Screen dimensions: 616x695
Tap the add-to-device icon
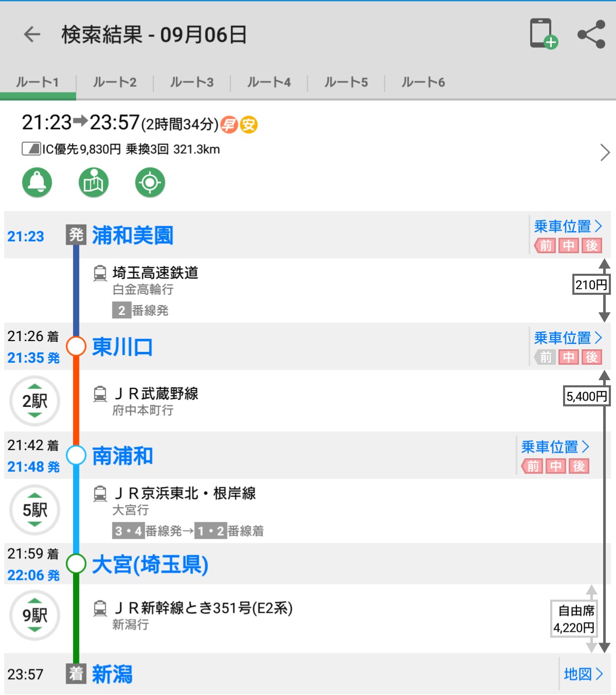(543, 34)
